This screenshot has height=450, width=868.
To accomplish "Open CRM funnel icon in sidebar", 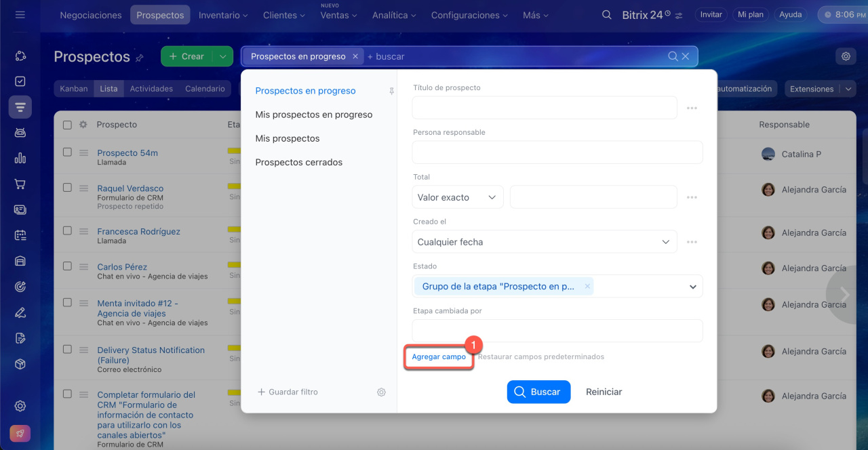I will [x=20, y=107].
